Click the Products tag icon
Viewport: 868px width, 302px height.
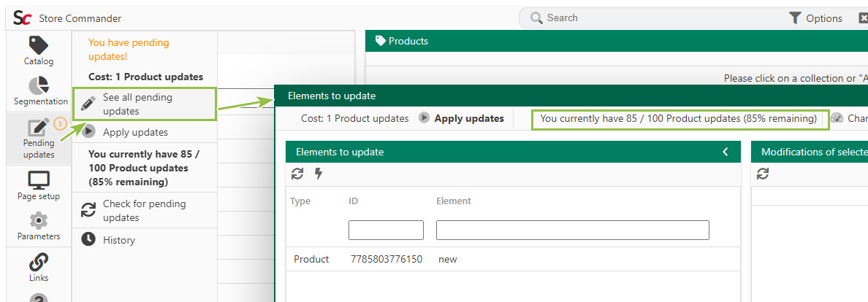coord(381,41)
